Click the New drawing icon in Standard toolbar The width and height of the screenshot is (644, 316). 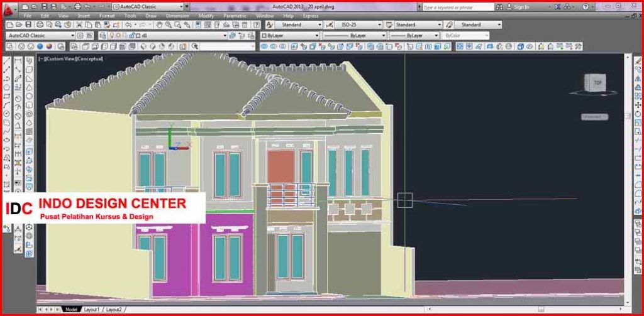10,25
